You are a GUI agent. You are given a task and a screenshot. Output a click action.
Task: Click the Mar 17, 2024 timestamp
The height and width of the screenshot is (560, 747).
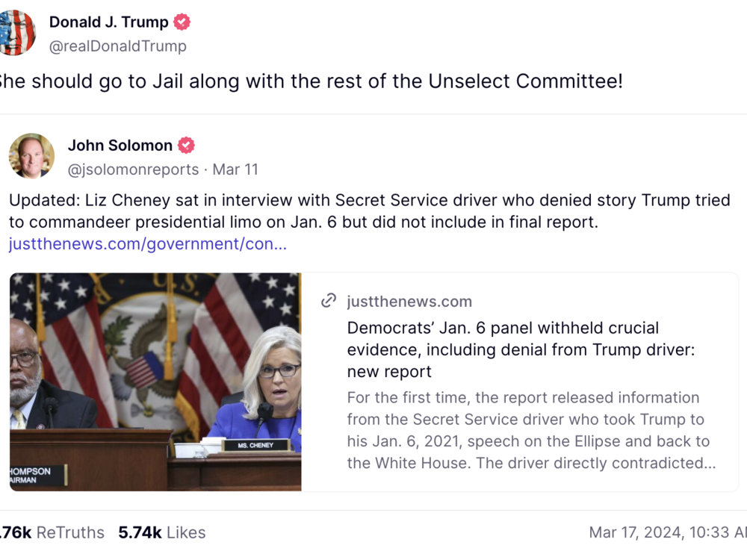pos(668,532)
